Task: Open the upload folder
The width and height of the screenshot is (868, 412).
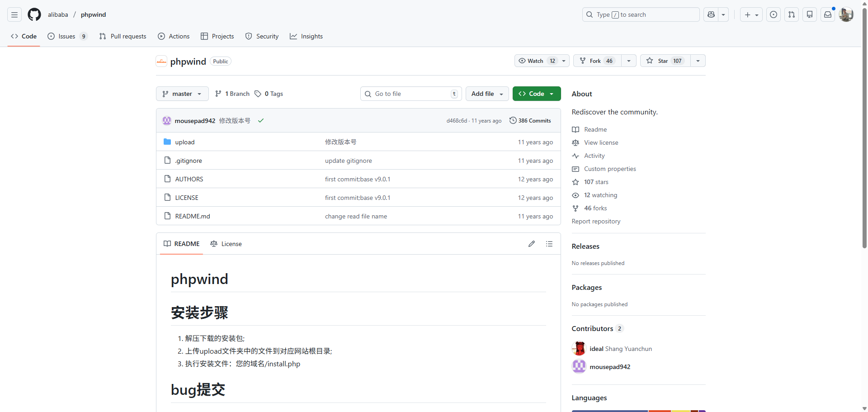Action: click(x=185, y=142)
